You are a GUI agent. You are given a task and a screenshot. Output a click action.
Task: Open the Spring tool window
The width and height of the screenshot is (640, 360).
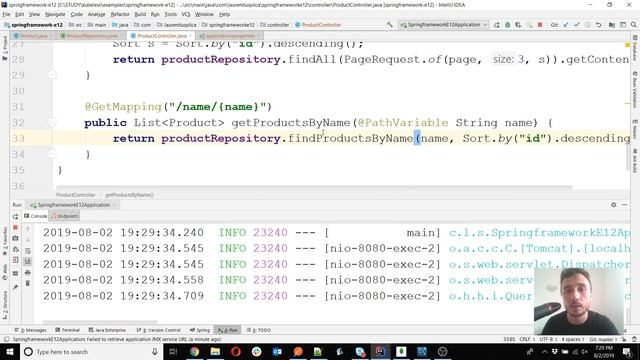click(x=200, y=330)
